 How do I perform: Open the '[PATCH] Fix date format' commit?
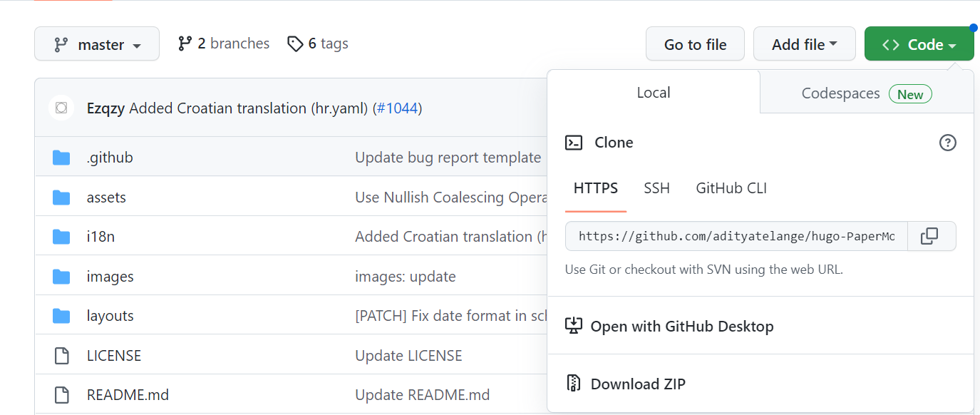451,316
